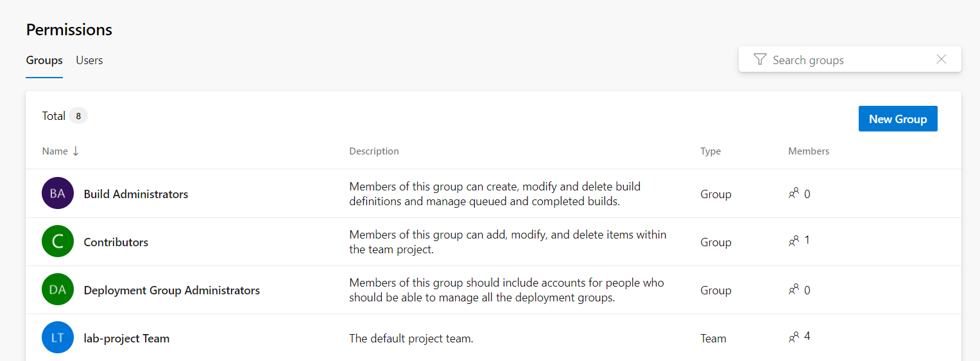Click the BA avatar for Build Administrators
Image resolution: width=980 pixels, height=361 pixels.
tap(58, 193)
